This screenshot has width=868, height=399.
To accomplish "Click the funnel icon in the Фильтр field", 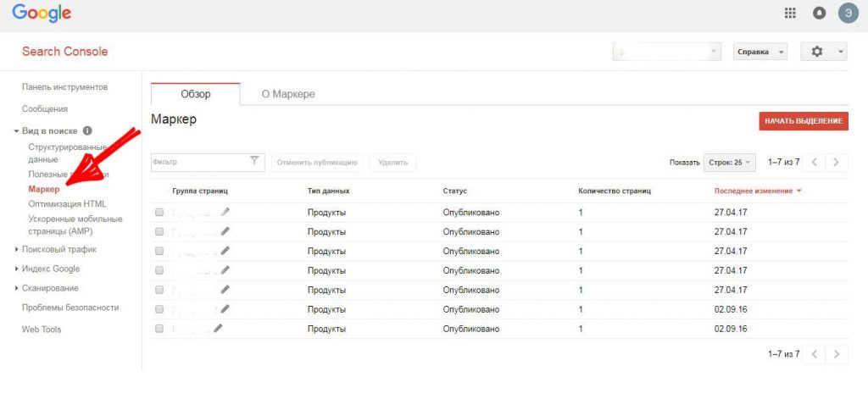I will [x=254, y=161].
